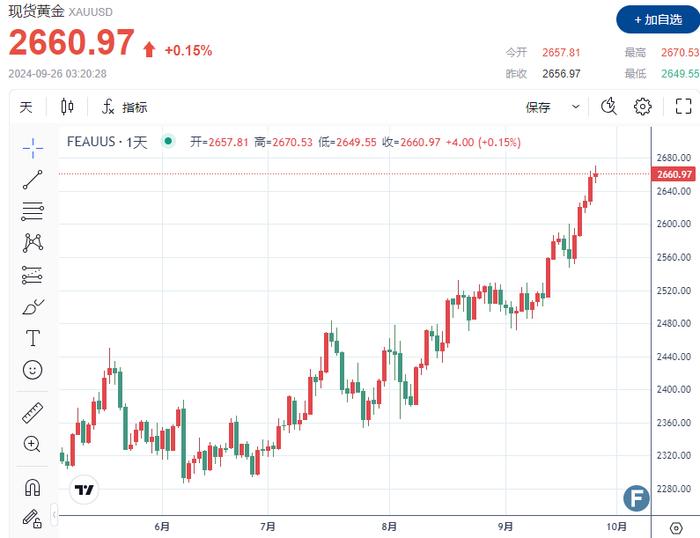Open the candlestick chart style menu
Screen dimensions: 700x538
68,107
